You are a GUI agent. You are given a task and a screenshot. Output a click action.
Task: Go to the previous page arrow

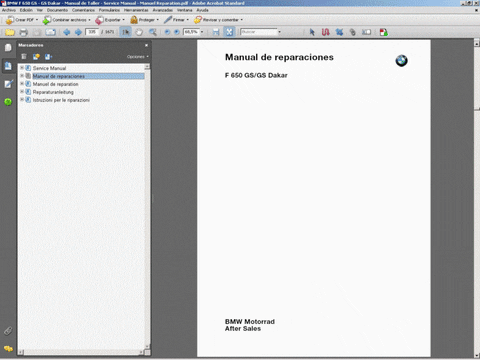(67, 32)
